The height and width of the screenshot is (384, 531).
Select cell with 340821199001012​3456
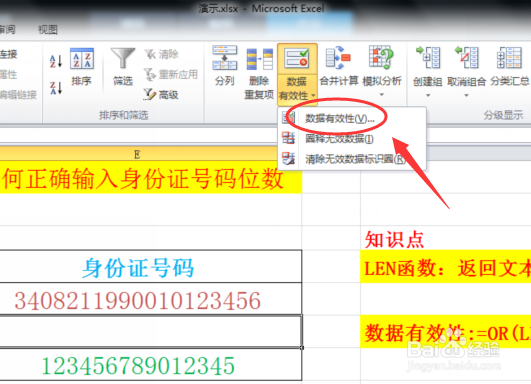tap(151, 299)
